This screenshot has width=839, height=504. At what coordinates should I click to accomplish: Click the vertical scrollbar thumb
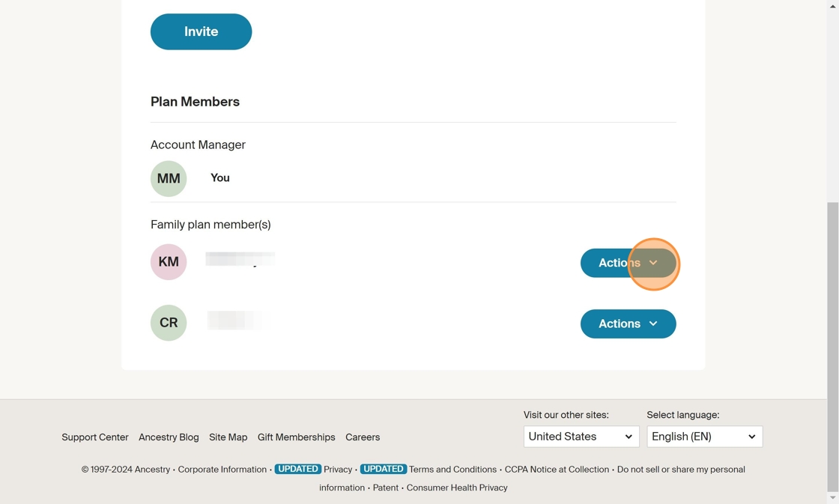click(x=832, y=347)
